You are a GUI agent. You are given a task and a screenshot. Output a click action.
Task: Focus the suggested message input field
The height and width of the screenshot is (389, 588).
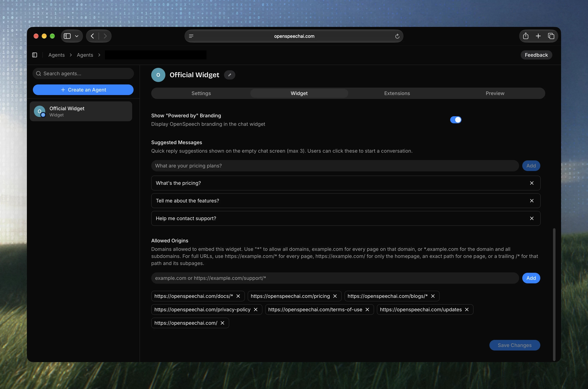(335, 166)
